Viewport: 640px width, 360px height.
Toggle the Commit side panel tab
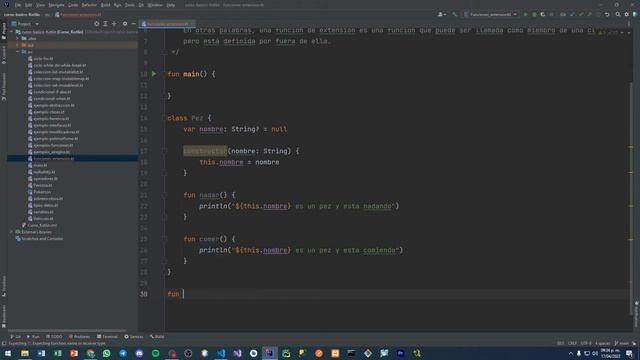point(4,55)
